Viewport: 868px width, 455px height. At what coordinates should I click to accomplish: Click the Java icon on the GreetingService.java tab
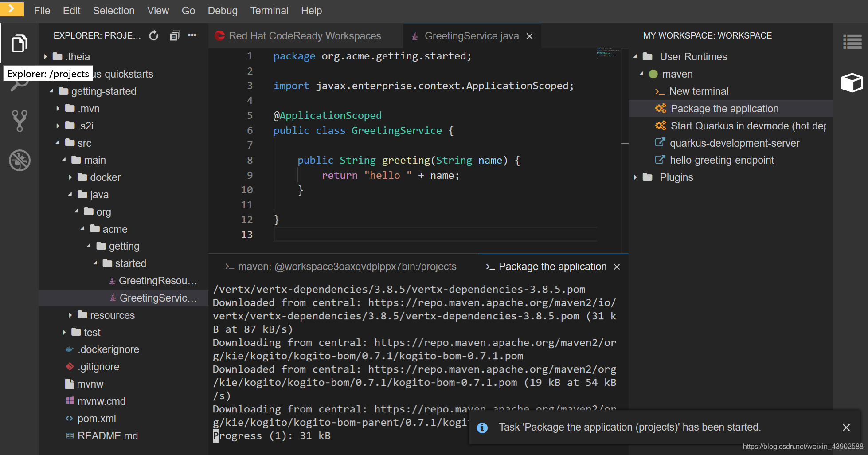(x=414, y=36)
